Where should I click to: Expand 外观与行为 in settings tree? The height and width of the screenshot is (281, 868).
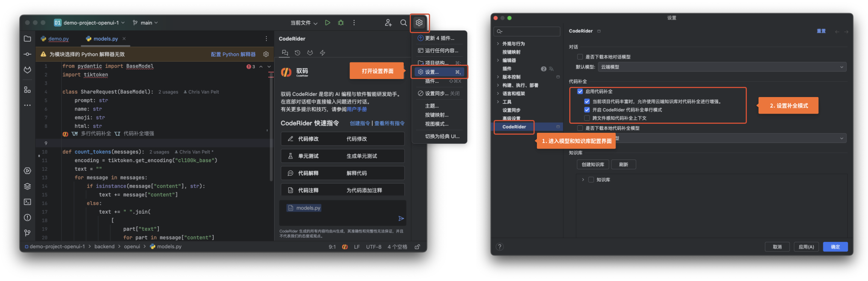[x=498, y=44]
